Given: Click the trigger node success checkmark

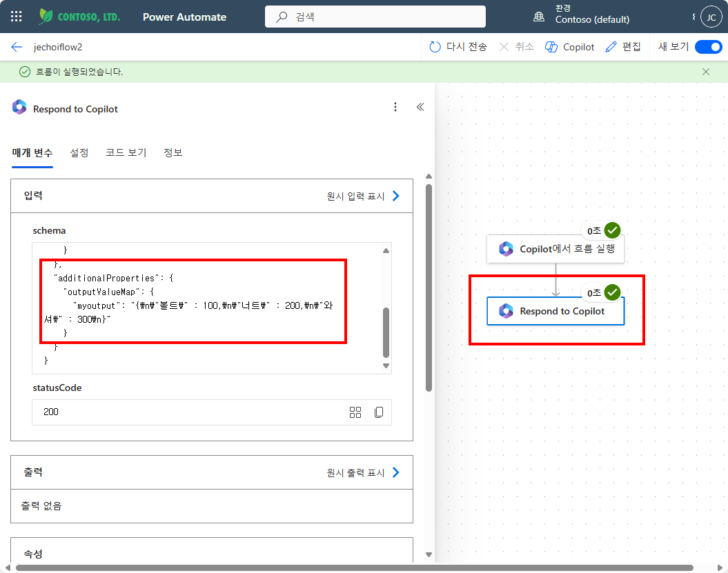Looking at the screenshot, I should tap(612, 230).
